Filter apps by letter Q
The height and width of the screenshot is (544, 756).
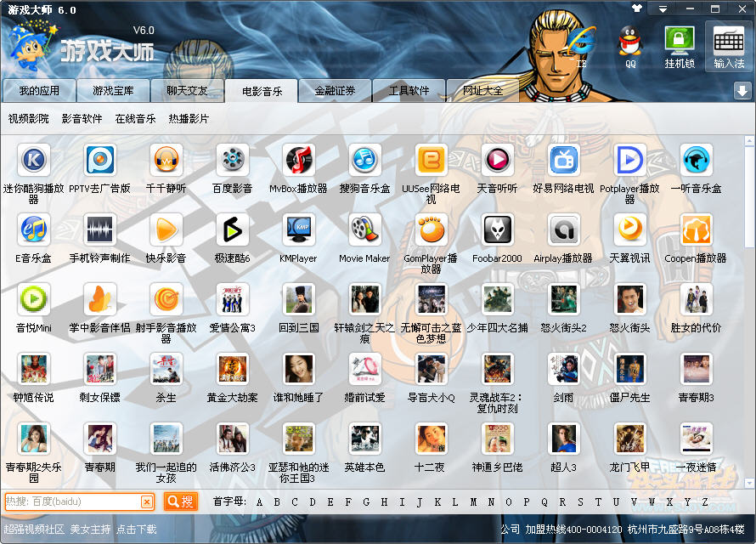point(544,502)
